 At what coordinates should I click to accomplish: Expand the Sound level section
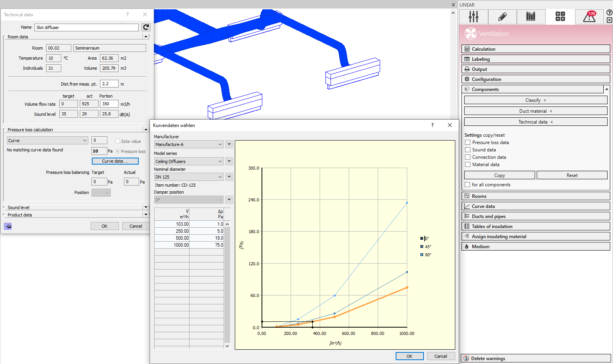coord(146,208)
